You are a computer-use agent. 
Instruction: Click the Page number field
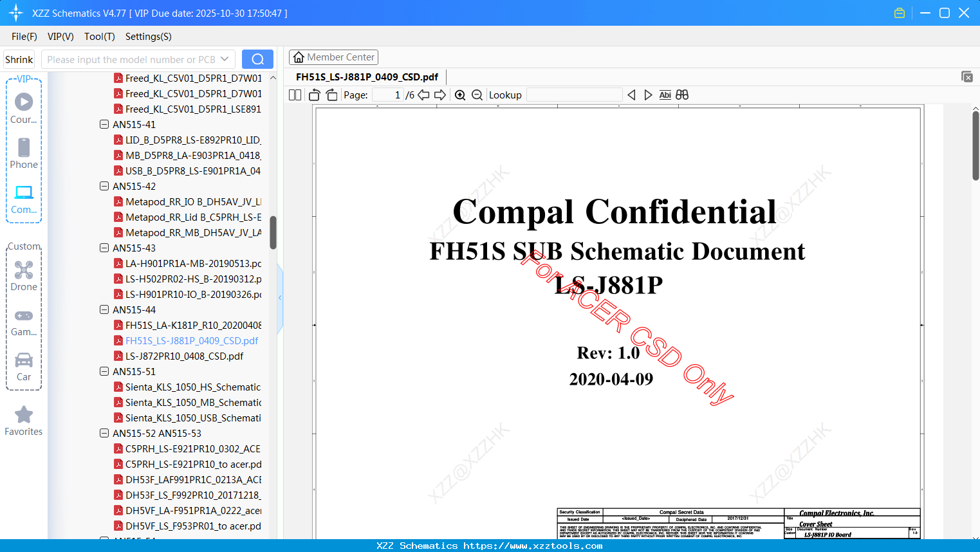click(387, 95)
